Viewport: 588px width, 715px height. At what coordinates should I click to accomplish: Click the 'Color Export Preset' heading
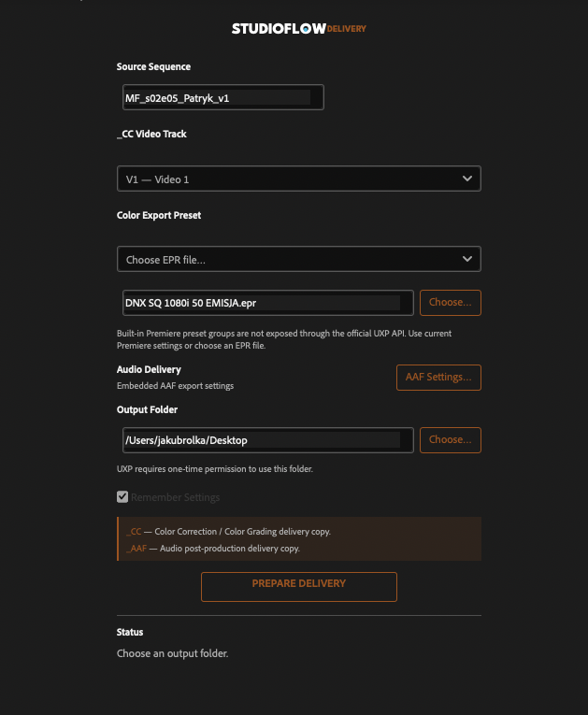pos(159,215)
